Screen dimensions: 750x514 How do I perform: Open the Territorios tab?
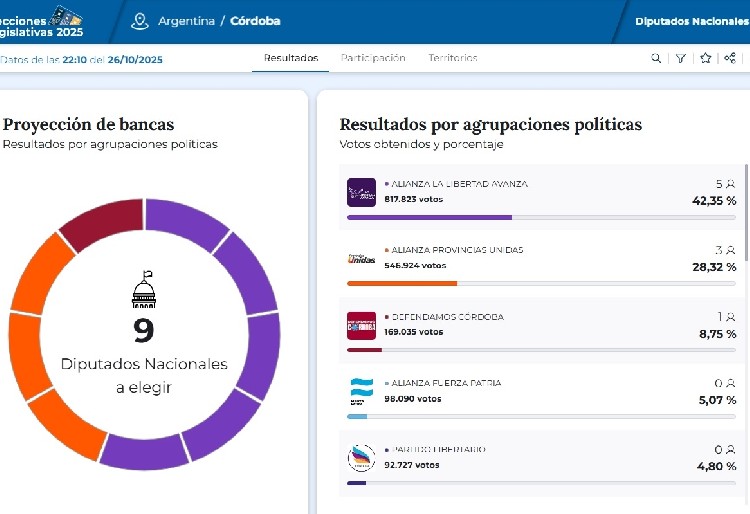pyautogui.click(x=453, y=58)
